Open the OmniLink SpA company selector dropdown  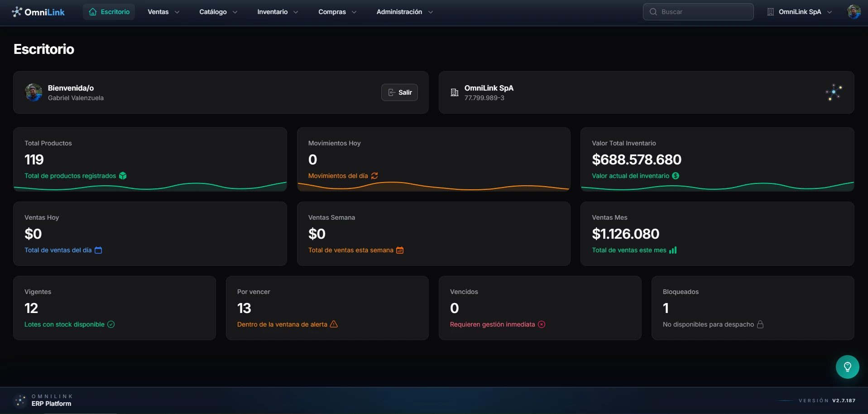[x=800, y=12]
